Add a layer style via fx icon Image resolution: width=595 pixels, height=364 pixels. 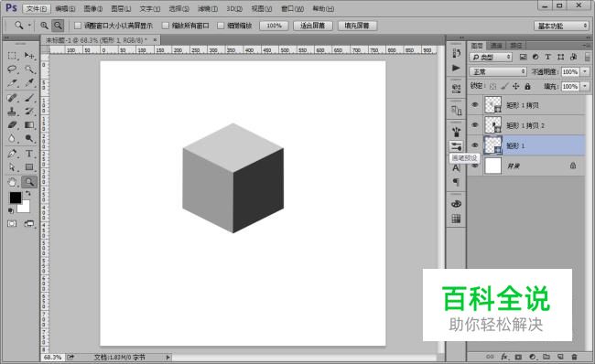[504, 357]
